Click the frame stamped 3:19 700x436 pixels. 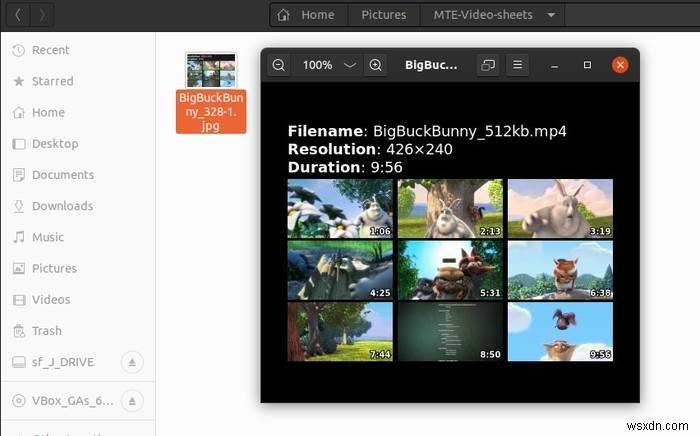click(x=560, y=208)
